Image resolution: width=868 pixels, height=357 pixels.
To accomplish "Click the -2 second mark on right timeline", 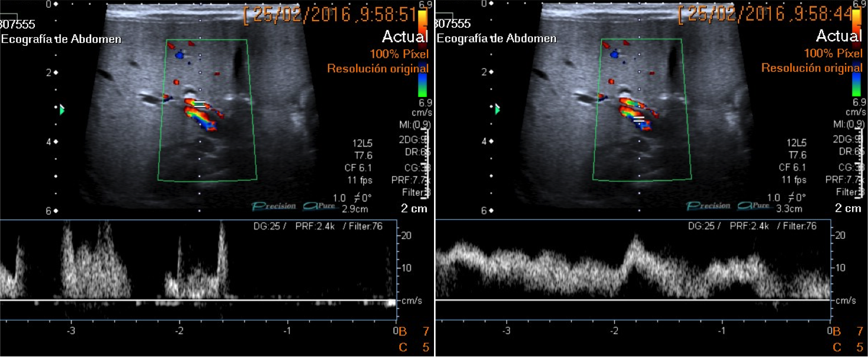I will tap(614, 331).
